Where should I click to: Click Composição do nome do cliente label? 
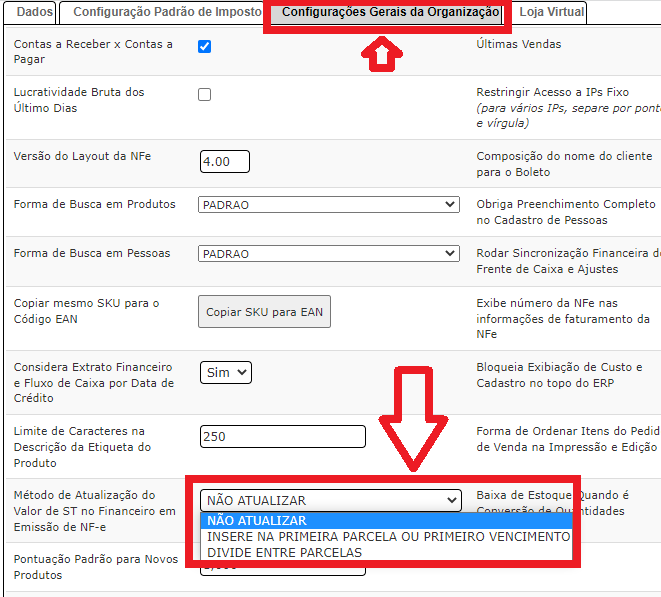(x=564, y=164)
